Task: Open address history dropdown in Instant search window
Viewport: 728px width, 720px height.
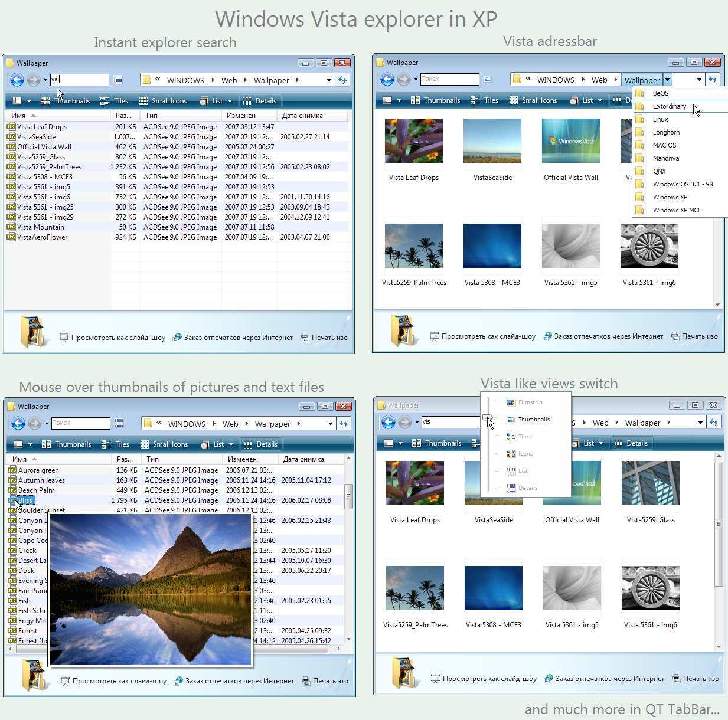Action: click(329, 80)
